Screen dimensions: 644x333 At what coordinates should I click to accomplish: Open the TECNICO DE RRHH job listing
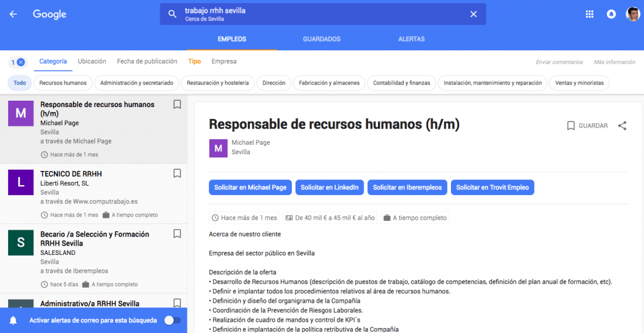point(94,194)
